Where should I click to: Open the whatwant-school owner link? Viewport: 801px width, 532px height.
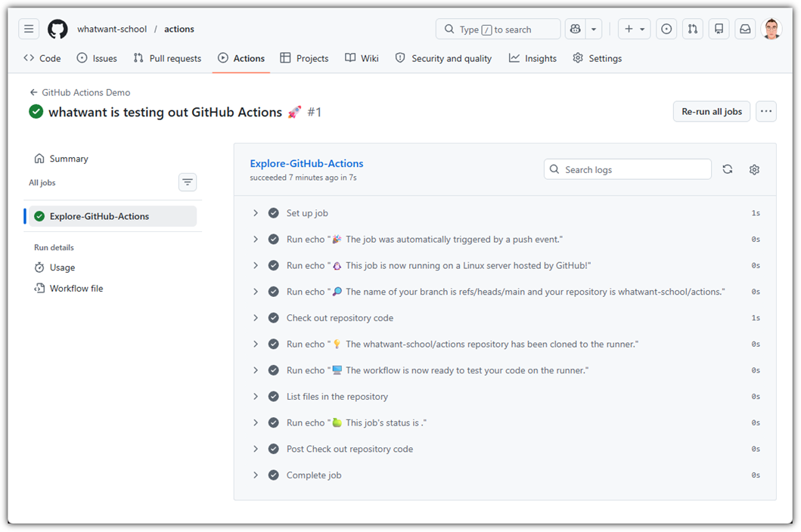[x=112, y=29]
